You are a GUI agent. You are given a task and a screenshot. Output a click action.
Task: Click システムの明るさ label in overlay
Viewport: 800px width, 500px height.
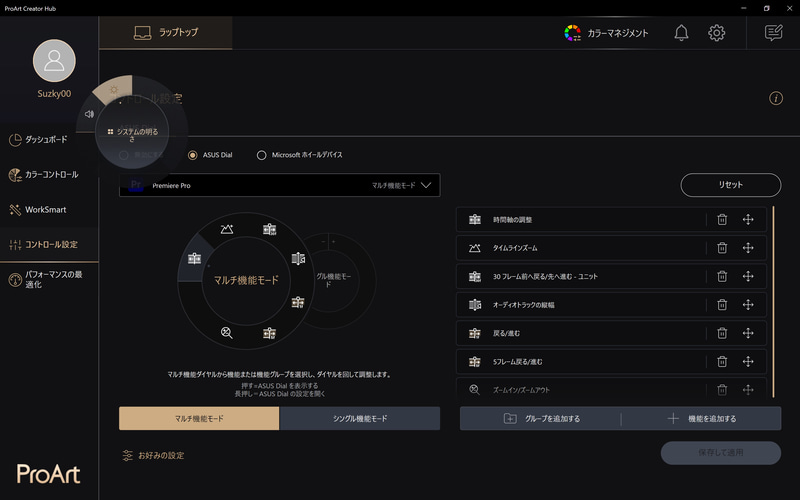click(x=133, y=135)
